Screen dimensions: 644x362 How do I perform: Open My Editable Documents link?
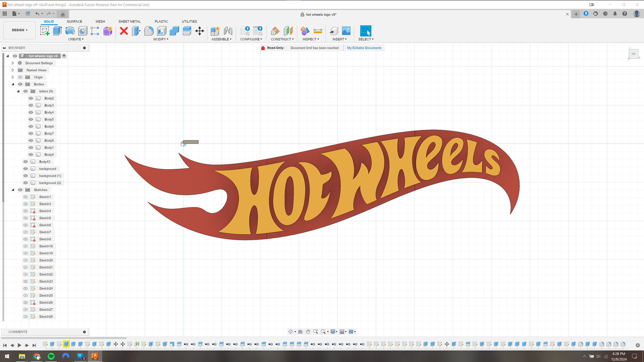tap(364, 48)
